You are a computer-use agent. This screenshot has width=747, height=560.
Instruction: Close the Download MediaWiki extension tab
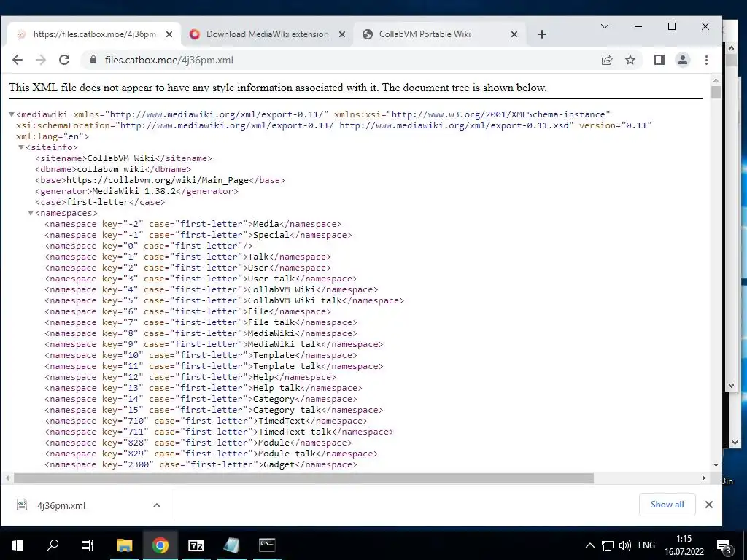341,34
